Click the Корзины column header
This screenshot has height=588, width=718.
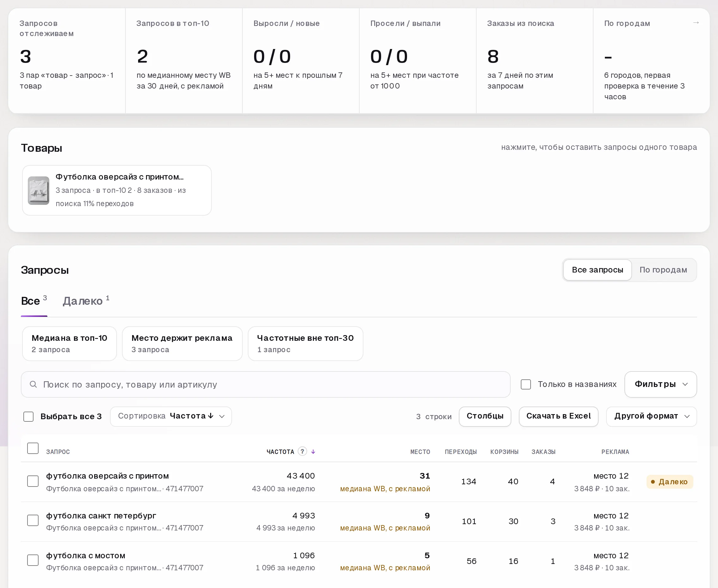504,452
